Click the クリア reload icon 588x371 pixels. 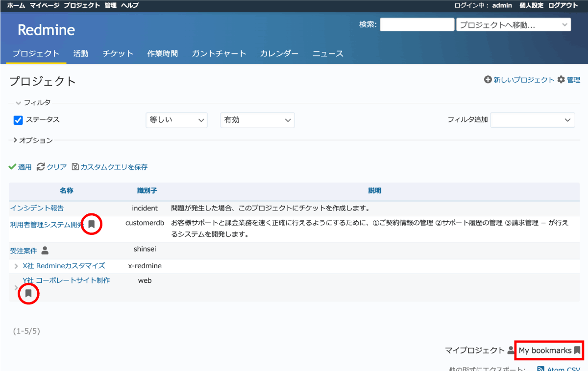[x=41, y=167]
